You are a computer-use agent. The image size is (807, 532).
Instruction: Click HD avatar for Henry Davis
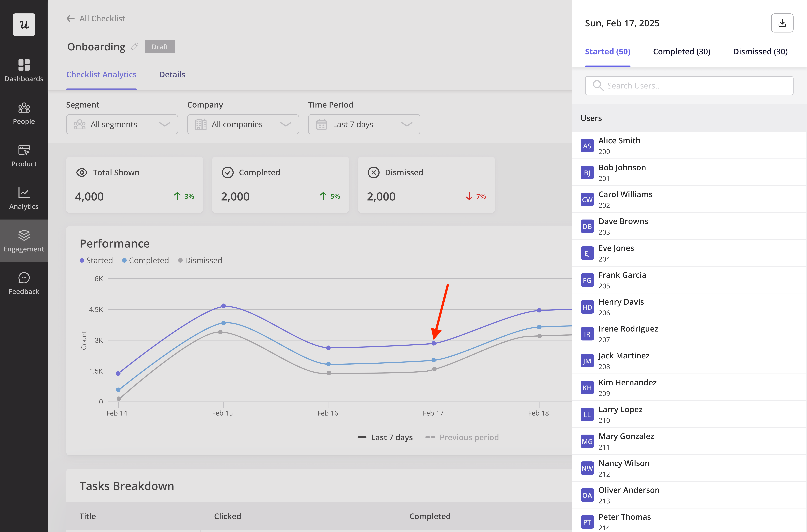587,307
